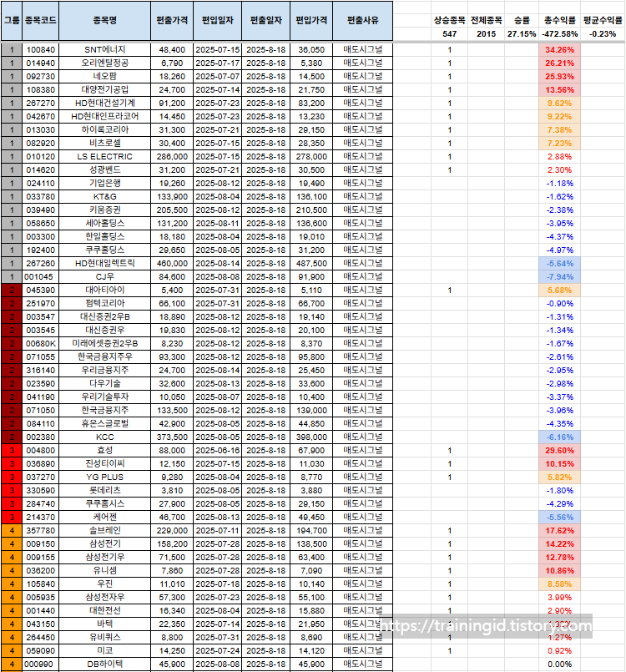Click the 27.15% win-rate cell

522,34
